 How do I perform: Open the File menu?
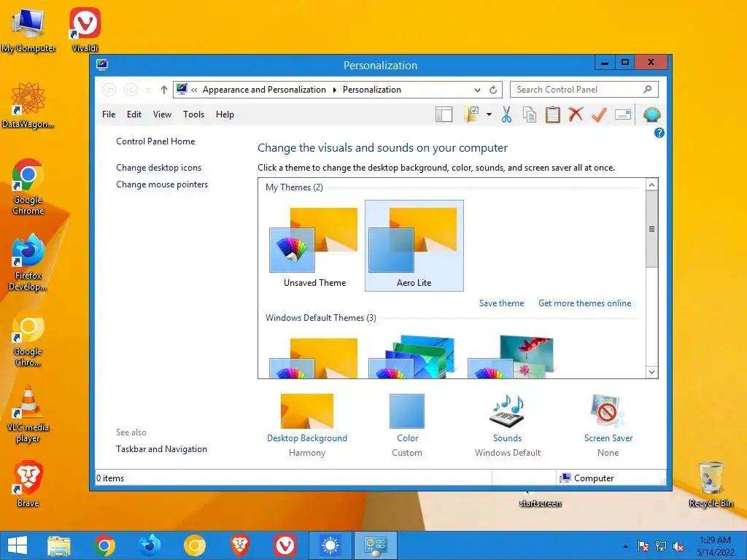click(109, 114)
